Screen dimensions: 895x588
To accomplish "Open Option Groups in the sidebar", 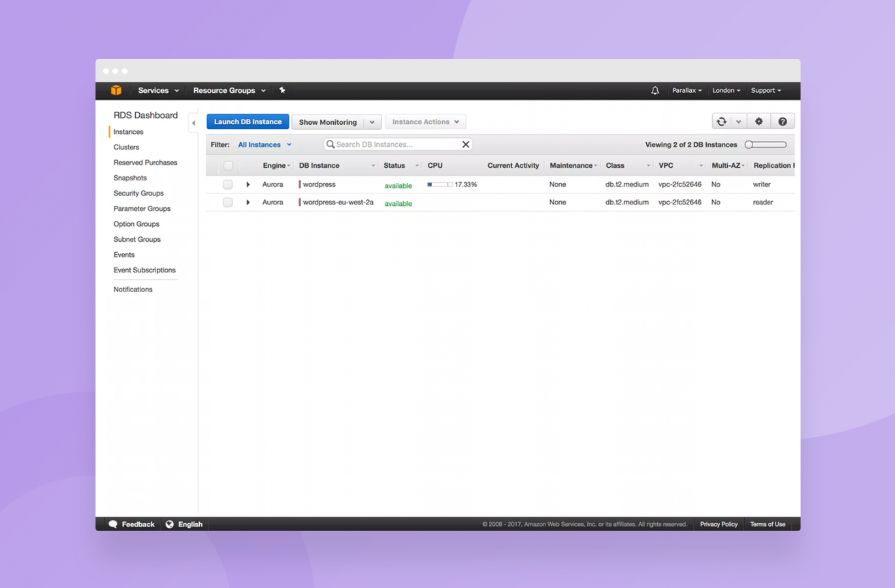I will [x=136, y=224].
